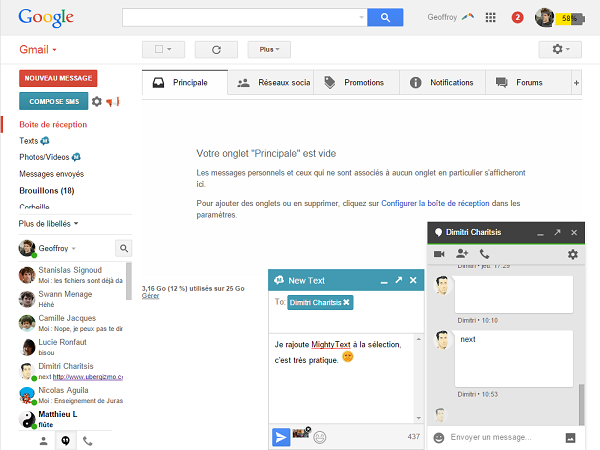Open search options arrow in search box
600x450 pixels.
[x=361, y=17]
